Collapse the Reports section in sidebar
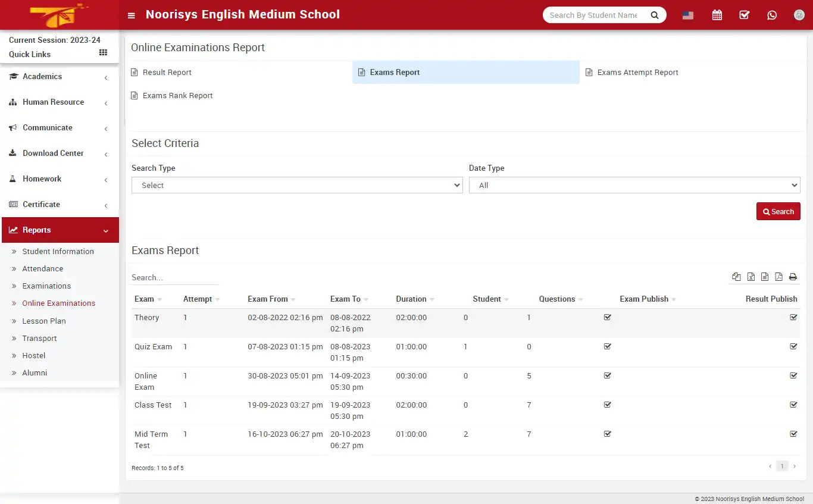The height and width of the screenshot is (504, 813). point(60,230)
